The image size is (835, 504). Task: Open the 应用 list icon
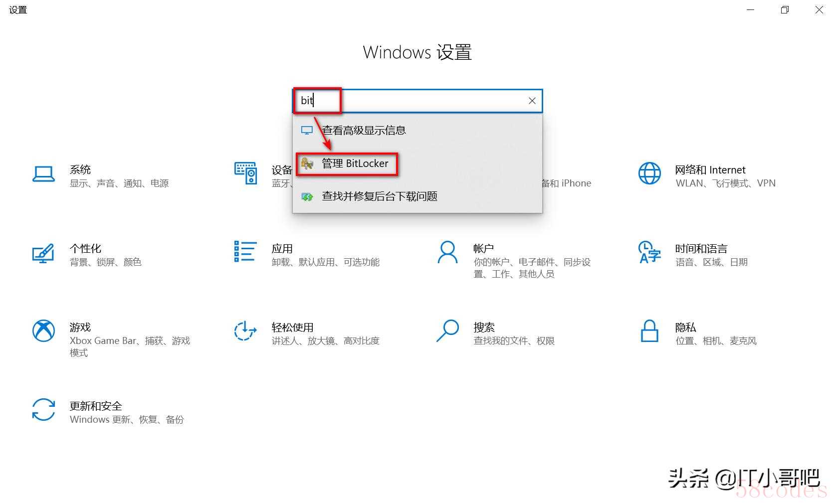click(x=245, y=251)
